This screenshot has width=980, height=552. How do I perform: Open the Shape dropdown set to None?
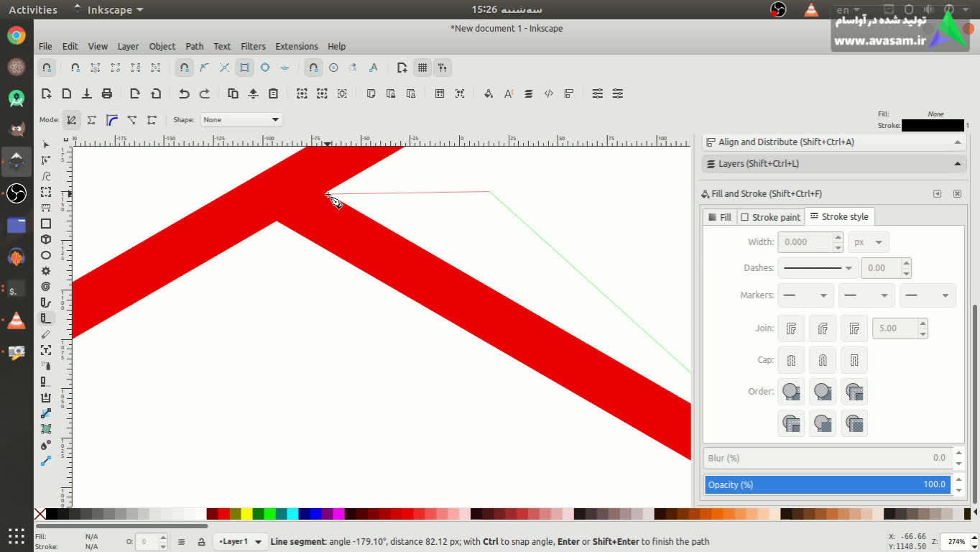(x=241, y=120)
